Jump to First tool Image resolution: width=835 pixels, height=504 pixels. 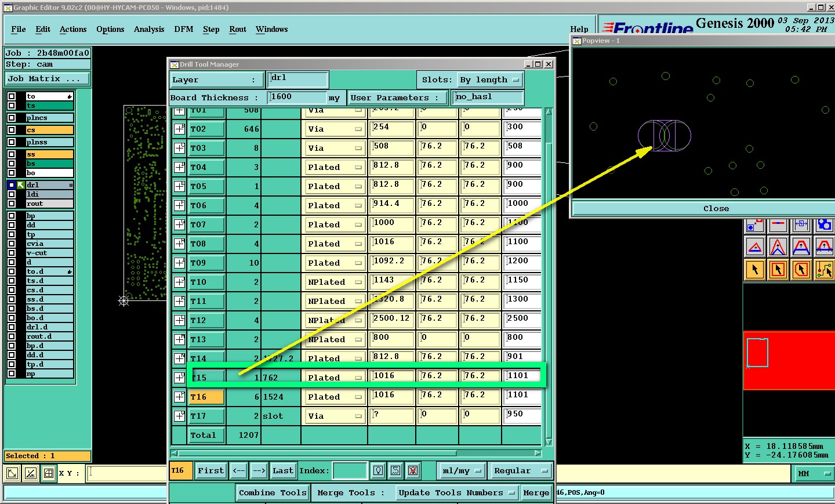[x=210, y=470]
